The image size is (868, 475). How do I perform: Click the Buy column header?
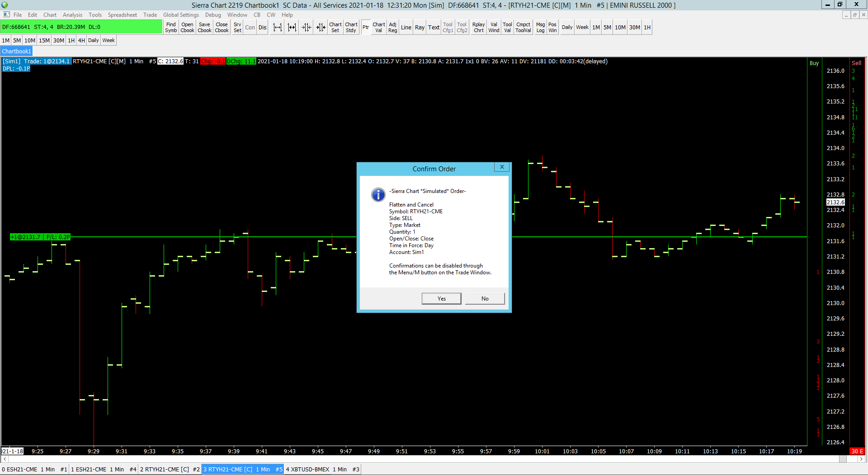tap(814, 63)
